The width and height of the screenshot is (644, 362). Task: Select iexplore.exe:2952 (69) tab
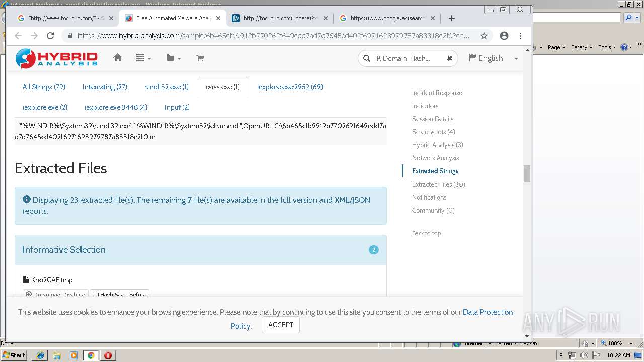(290, 87)
